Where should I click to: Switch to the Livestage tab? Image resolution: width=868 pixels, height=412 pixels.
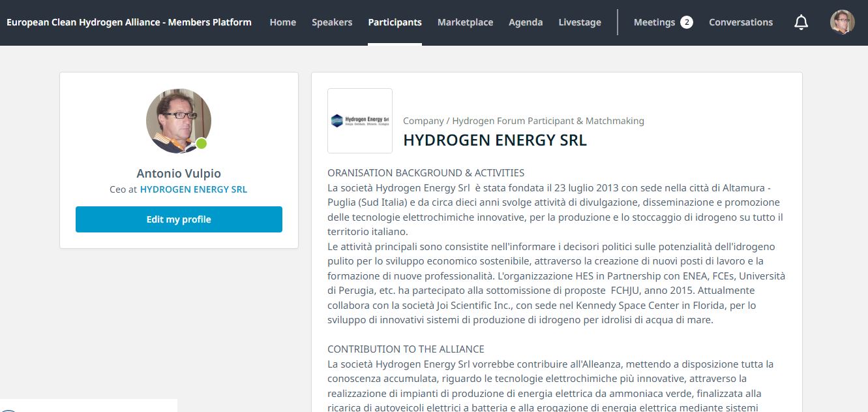580,22
